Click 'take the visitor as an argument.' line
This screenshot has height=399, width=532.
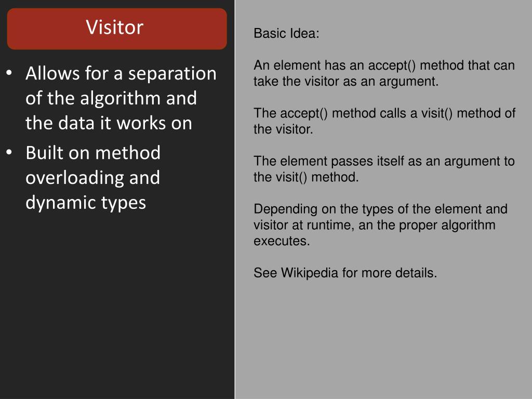pyautogui.click(x=346, y=82)
